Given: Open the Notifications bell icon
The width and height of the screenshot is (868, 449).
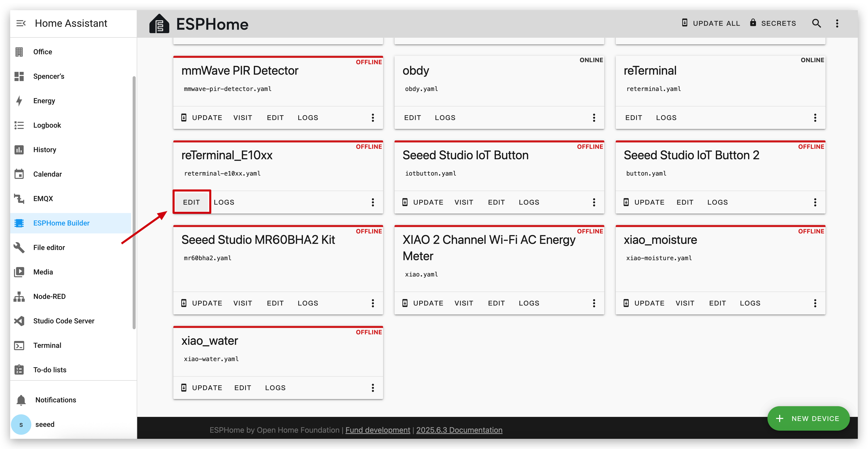Looking at the screenshot, I should (21, 400).
